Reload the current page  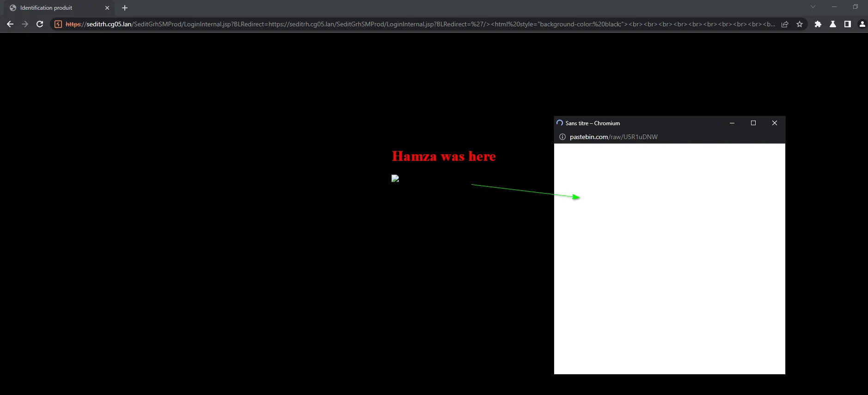pos(40,24)
